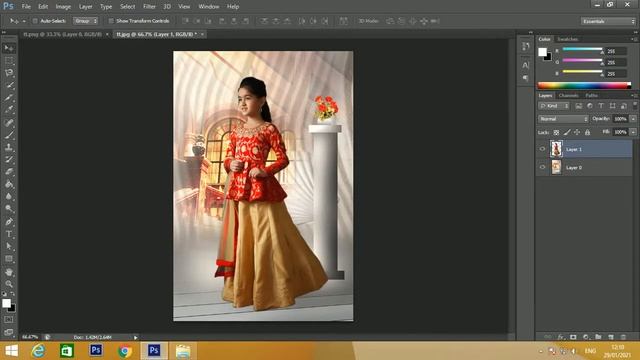
Task: Select the Paint Bucket tool
Action: [x=9, y=184]
